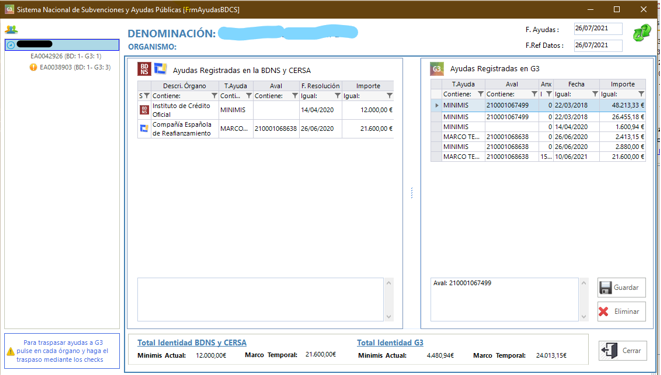
Task: Click the notes box containing Aval: 210001067499
Action: coord(504,300)
